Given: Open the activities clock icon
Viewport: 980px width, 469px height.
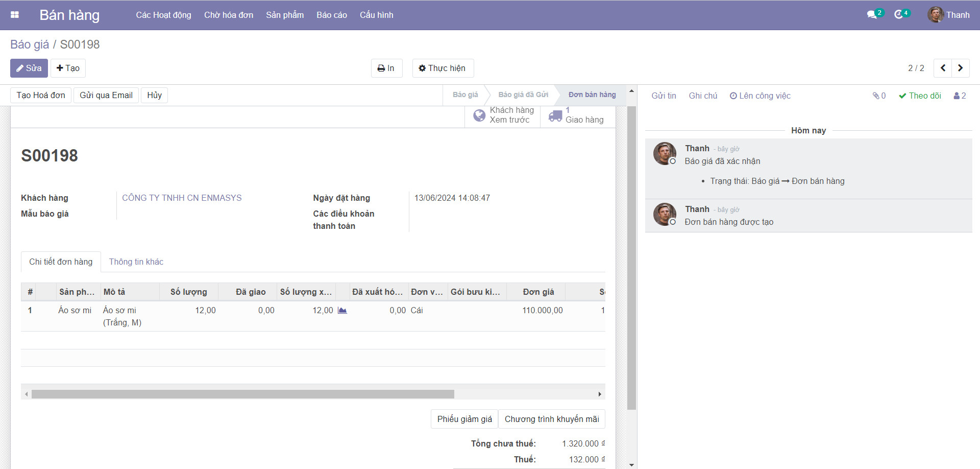Looking at the screenshot, I should pos(899,15).
